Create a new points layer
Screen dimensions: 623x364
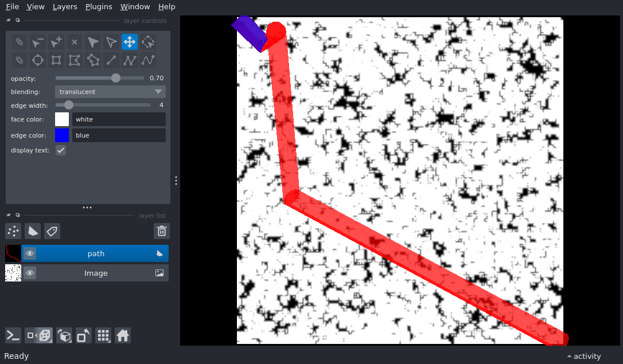[x=13, y=231]
